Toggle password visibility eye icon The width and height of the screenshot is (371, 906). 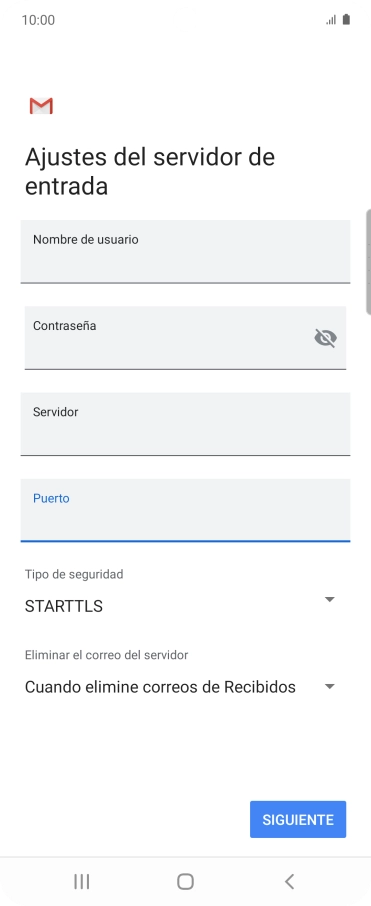point(325,338)
